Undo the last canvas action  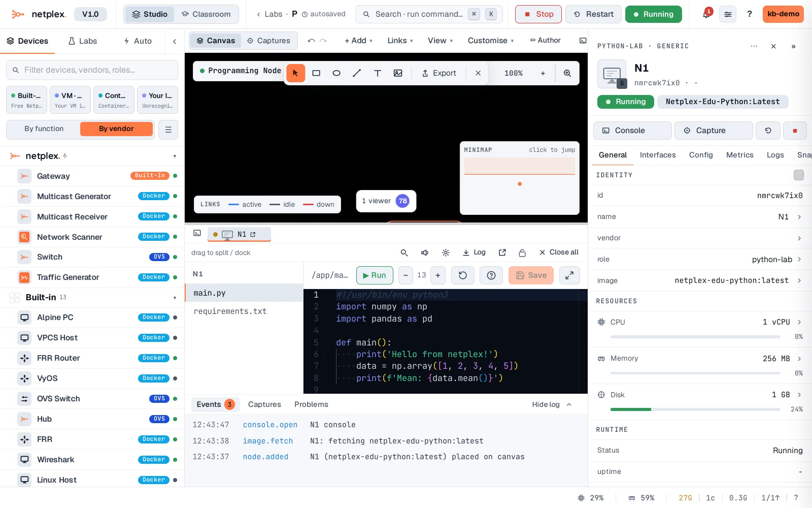point(311,41)
